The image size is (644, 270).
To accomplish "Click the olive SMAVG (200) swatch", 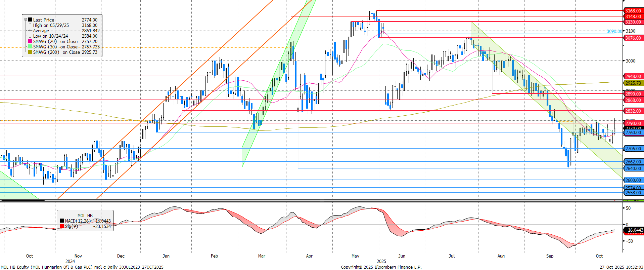I will point(30,52).
